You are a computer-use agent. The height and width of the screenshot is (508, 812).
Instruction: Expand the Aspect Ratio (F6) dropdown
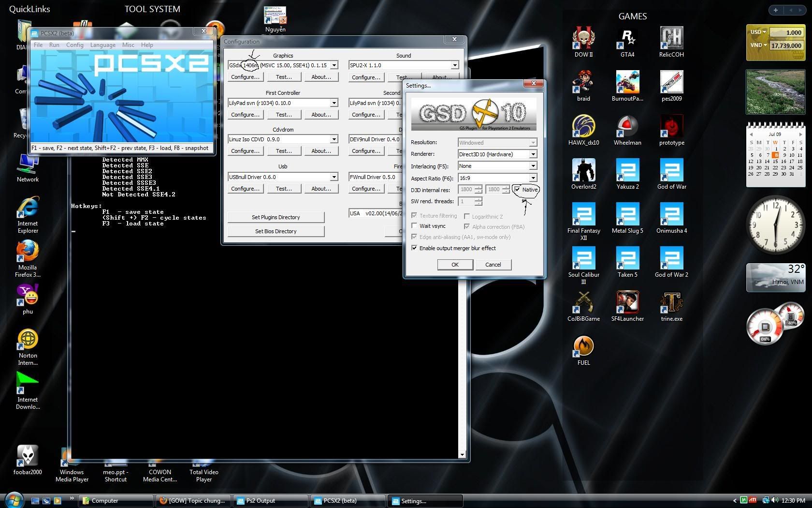pyautogui.click(x=533, y=178)
